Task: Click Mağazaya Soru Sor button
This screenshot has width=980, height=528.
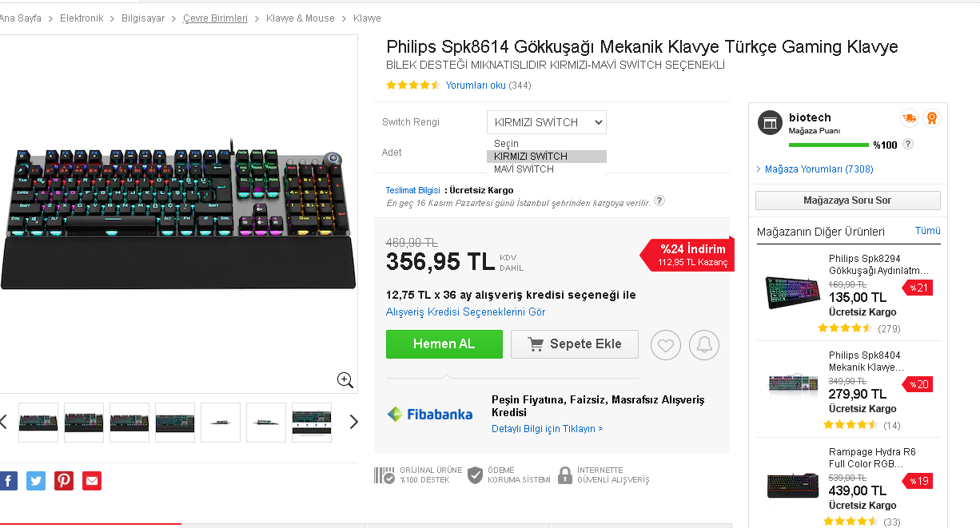Action: click(x=847, y=200)
